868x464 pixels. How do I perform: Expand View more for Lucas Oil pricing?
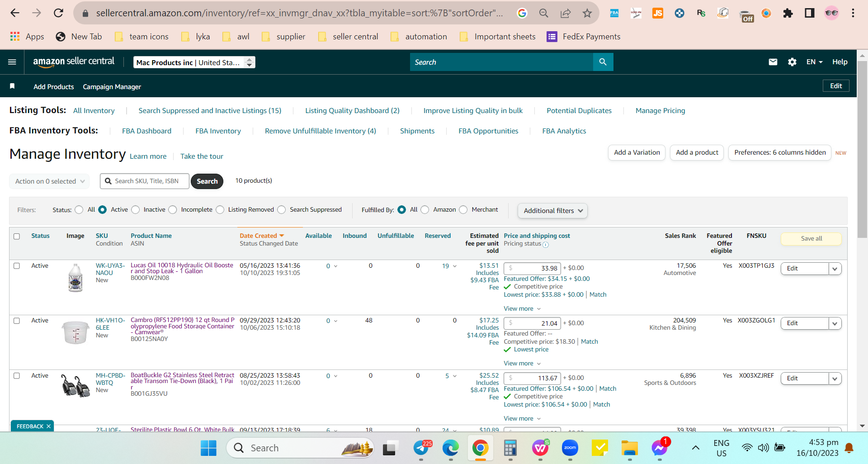click(x=522, y=309)
